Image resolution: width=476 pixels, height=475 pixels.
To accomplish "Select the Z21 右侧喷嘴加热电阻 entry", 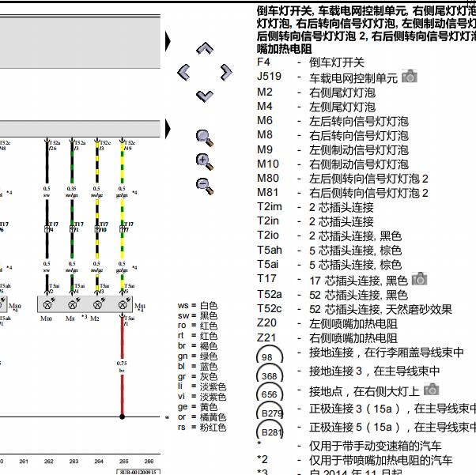I will pyautogui.click(x=327, y=337).
